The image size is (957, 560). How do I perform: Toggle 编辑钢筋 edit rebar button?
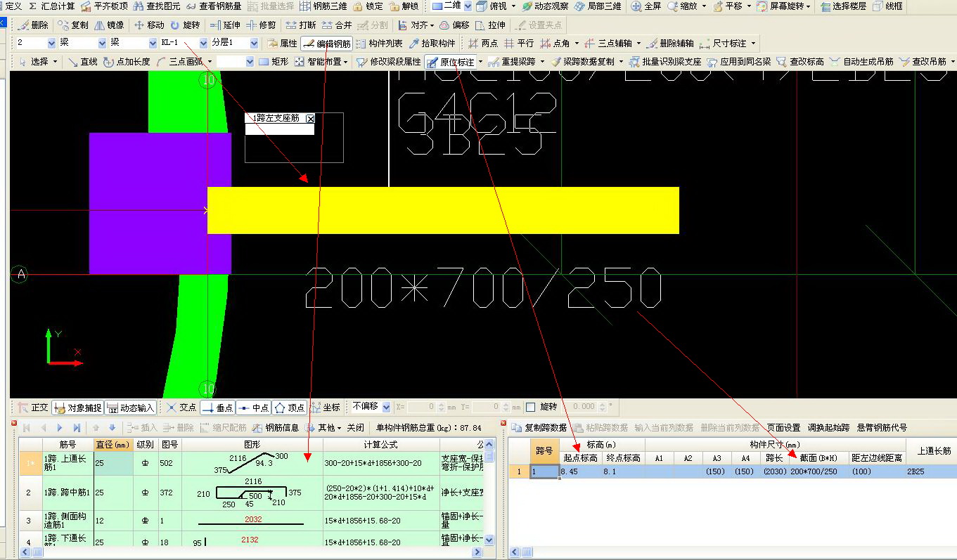point(327,43)
